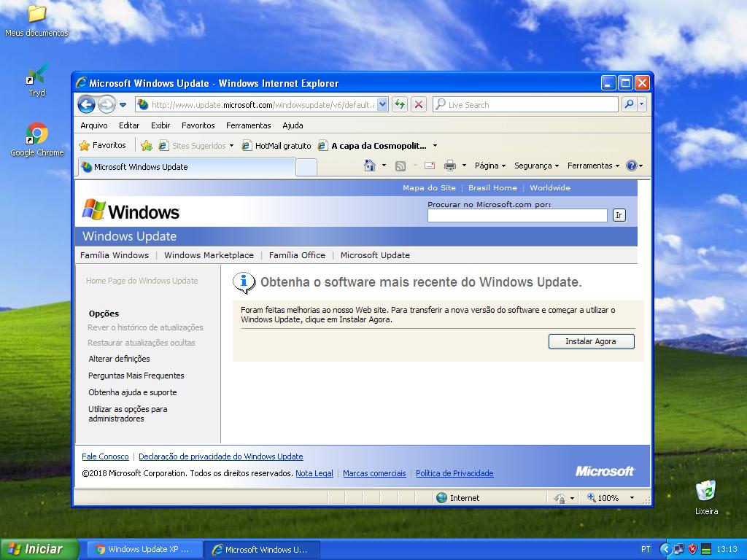Click the Instalar Agora button
The width and height of the screenshot is (747, 560).
(x=591, y=341)
